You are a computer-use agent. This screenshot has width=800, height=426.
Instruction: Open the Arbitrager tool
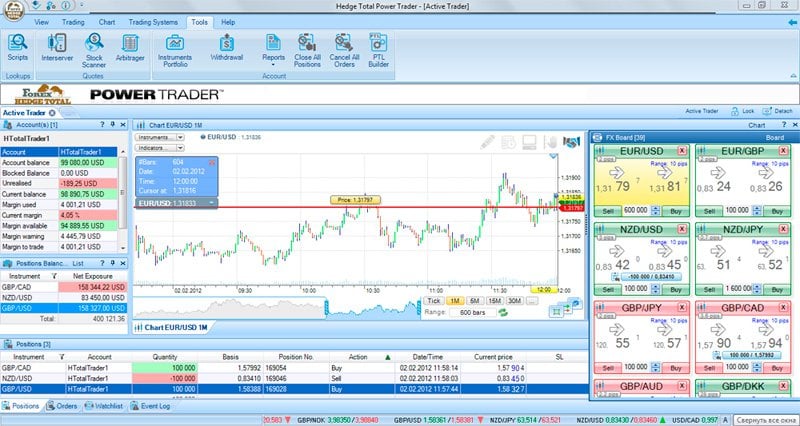(130, 47)
